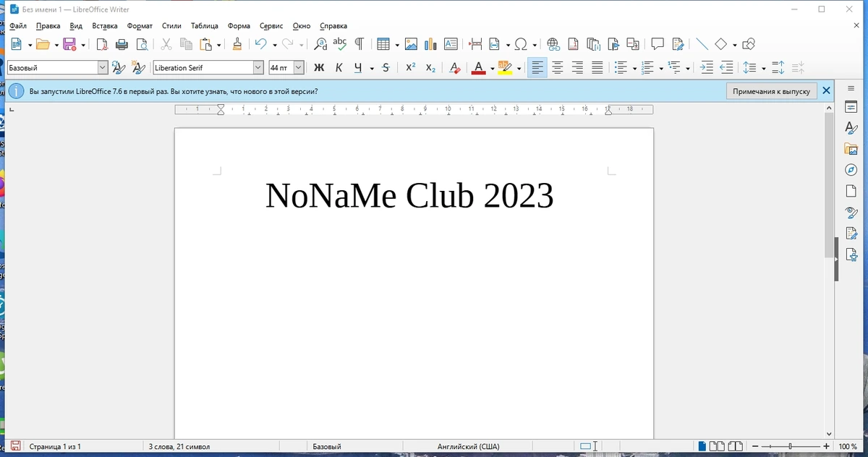Open the 44 пт font size dropdown
This screenshot has width=868, height=457.
pyautogui.click(x=298, y=67)
